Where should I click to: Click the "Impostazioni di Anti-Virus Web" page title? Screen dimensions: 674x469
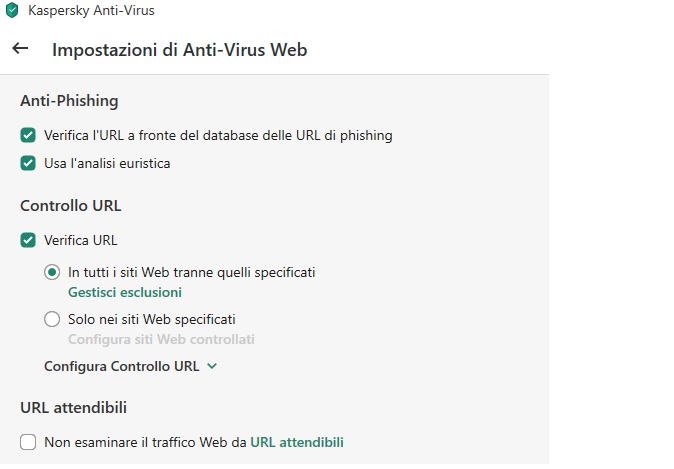pyautogui.click(x=180, y=50)
